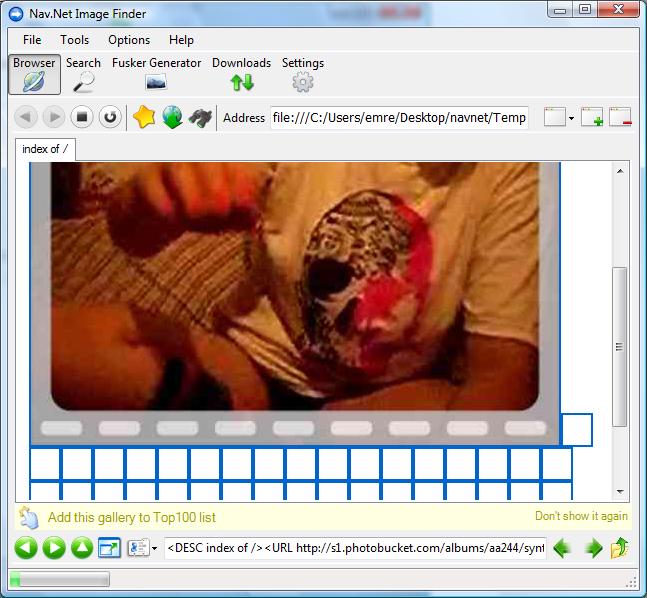The image size is (647, 598).
Task: Expand the tab list dropdown arrow
Action: (571, 118)
